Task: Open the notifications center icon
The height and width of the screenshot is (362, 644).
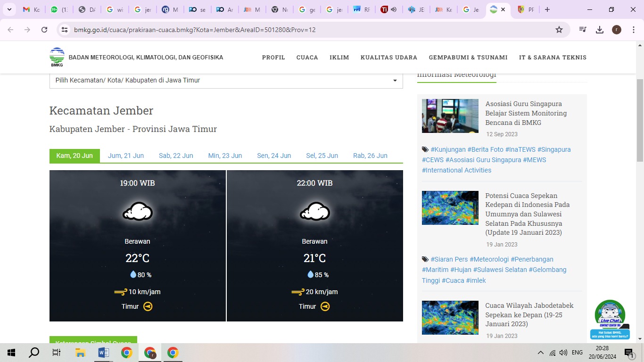Action: point(628,353)
